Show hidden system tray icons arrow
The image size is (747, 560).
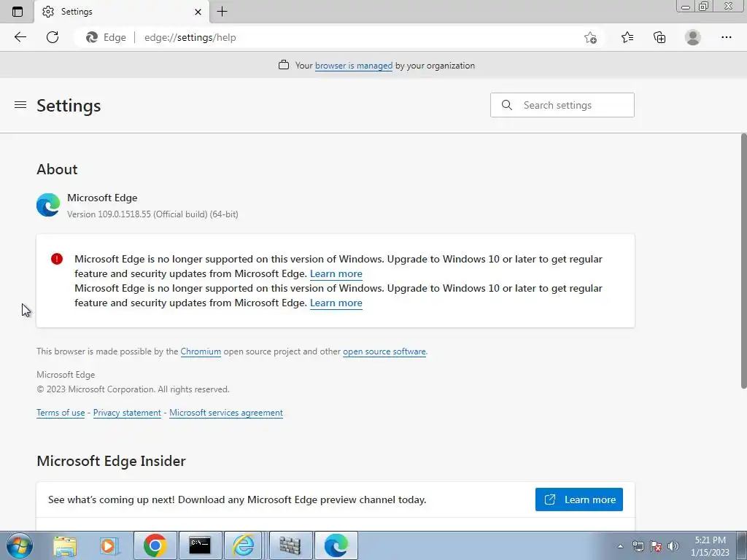coord(620,546)
